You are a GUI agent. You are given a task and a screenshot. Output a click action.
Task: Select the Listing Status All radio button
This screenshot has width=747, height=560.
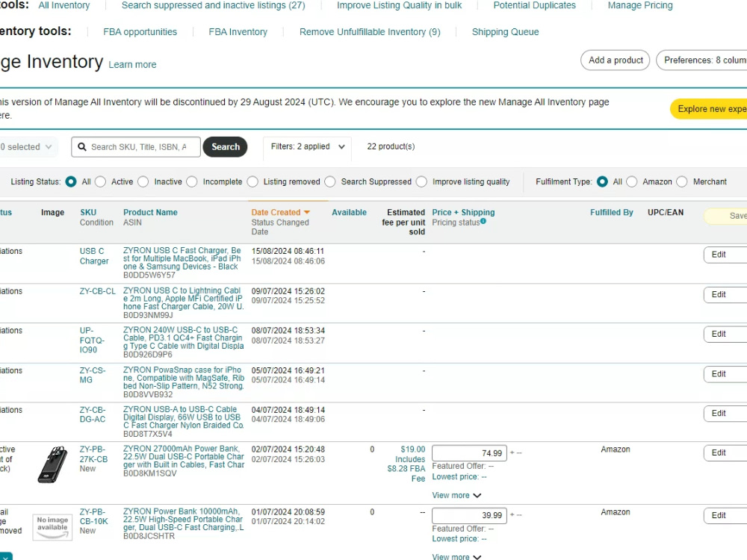click(71, 182)
